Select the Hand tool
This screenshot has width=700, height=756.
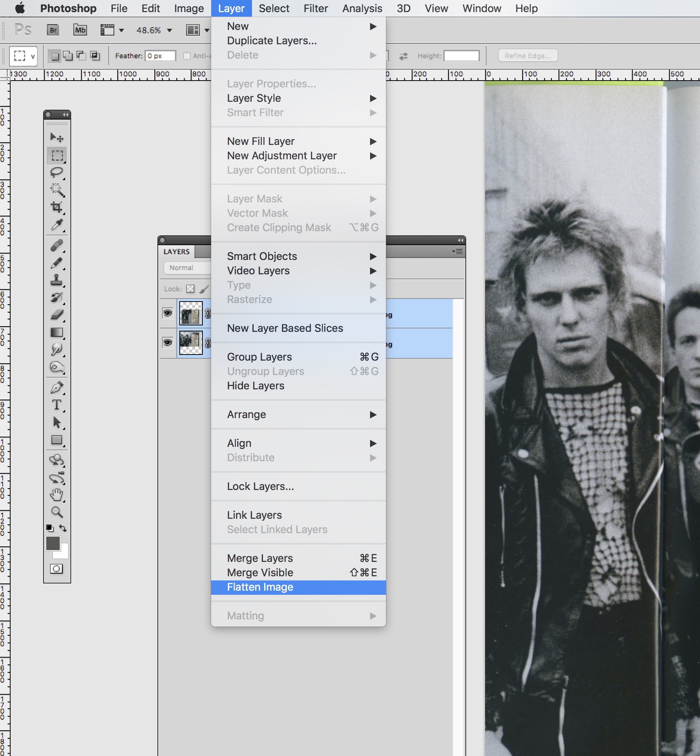(x=57, y=494)
